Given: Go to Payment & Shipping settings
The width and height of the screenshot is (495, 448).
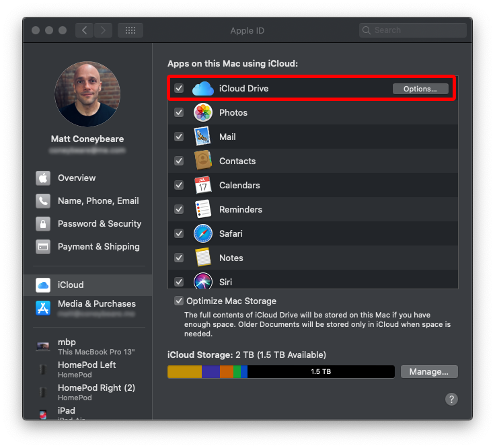Looking at the screenshot, I should tap(98, 247).
